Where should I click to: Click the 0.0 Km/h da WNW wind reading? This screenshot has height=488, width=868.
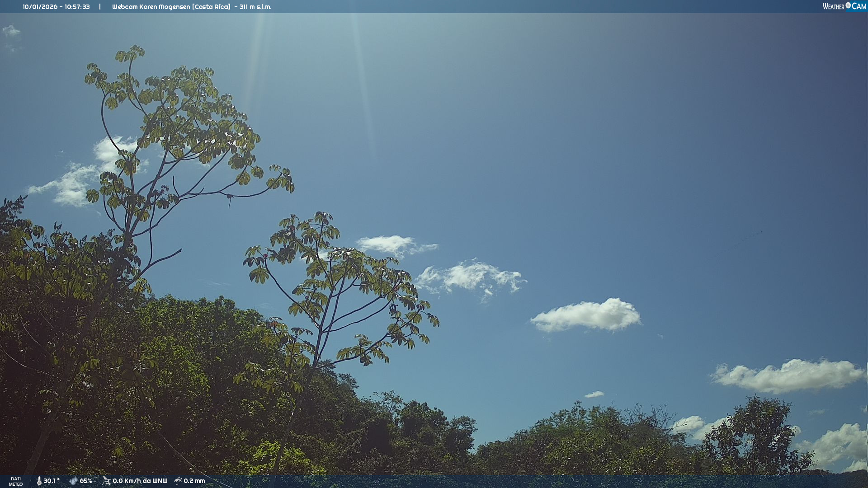tap(140, 481)
